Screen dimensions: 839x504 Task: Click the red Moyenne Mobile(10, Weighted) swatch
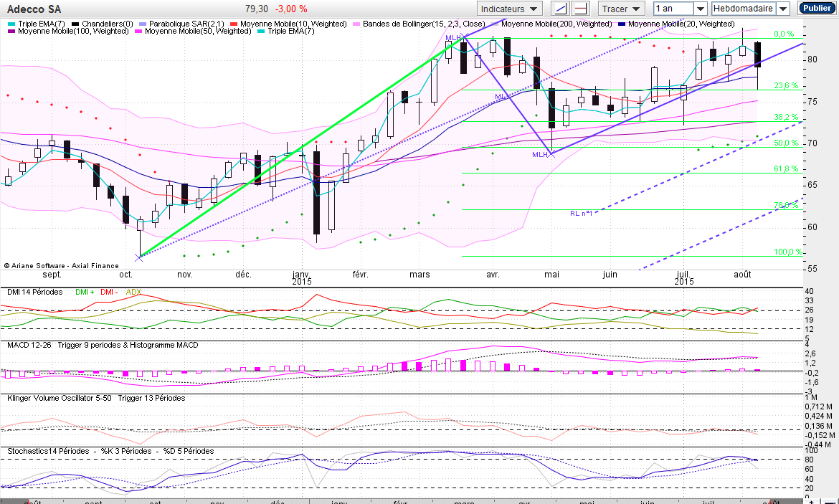tap(233, 24)
